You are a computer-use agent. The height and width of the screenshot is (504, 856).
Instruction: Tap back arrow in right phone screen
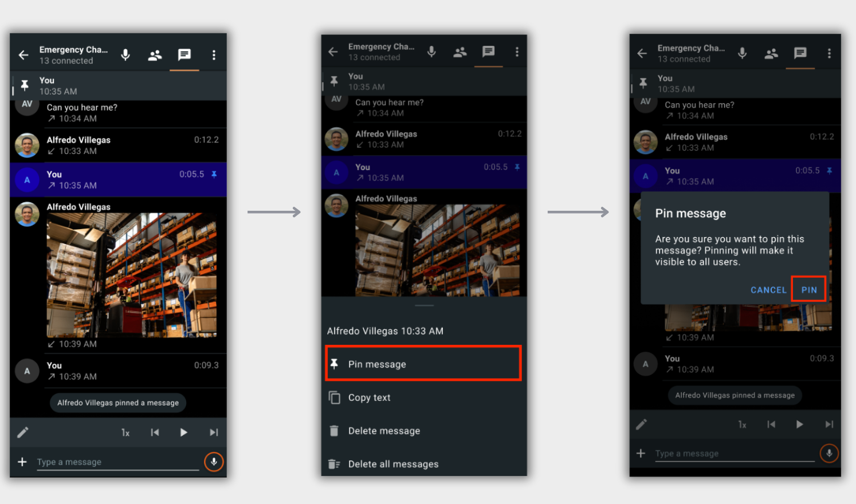coord(642,53)
